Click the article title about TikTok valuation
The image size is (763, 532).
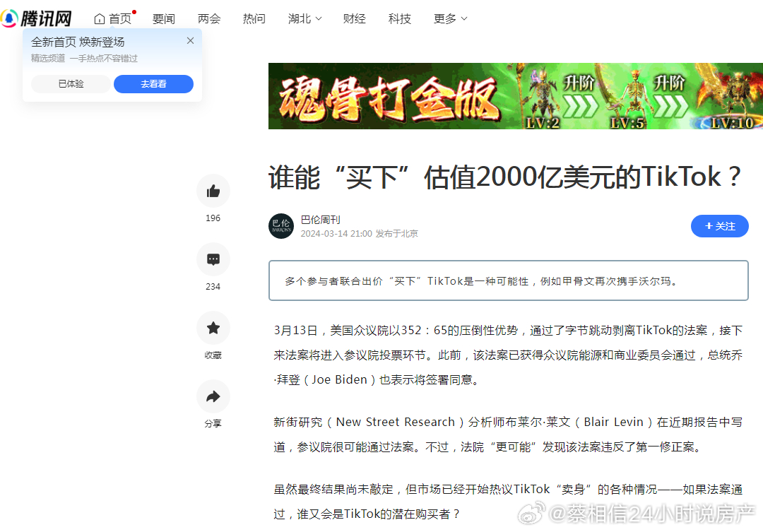[505, 177]
